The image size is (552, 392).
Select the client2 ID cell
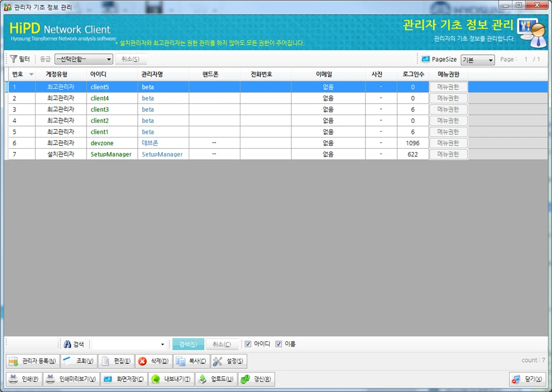pos(112,120)
